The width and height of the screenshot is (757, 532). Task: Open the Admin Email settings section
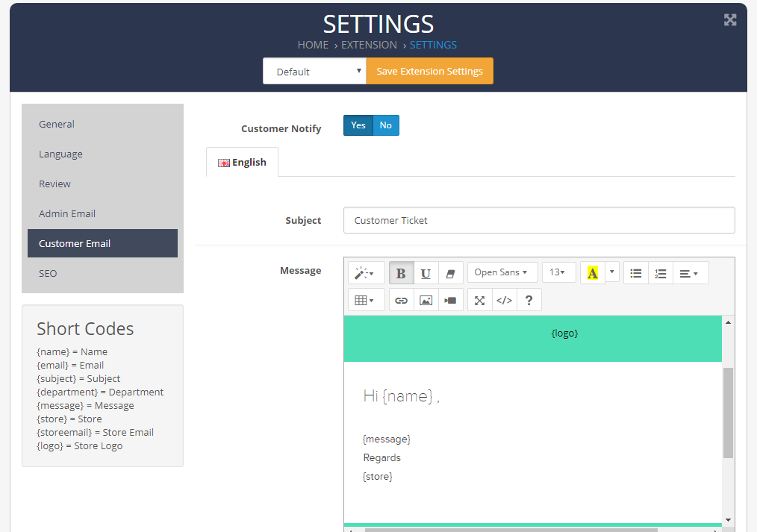pyautogui.click(x=67, y=213)
